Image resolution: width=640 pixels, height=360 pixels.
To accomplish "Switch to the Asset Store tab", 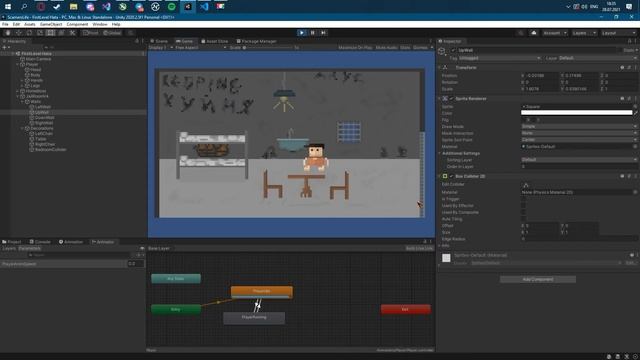I will pos(215,41).
